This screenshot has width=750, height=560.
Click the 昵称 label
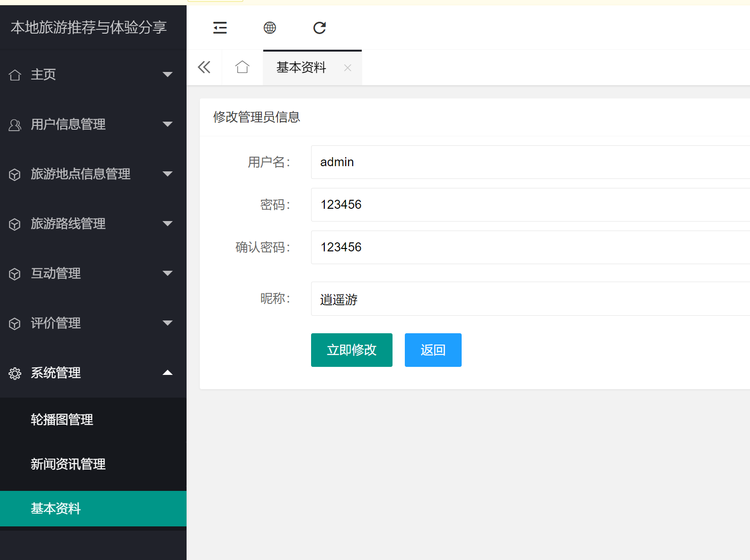pyautogui.click(x=275, y=298)
